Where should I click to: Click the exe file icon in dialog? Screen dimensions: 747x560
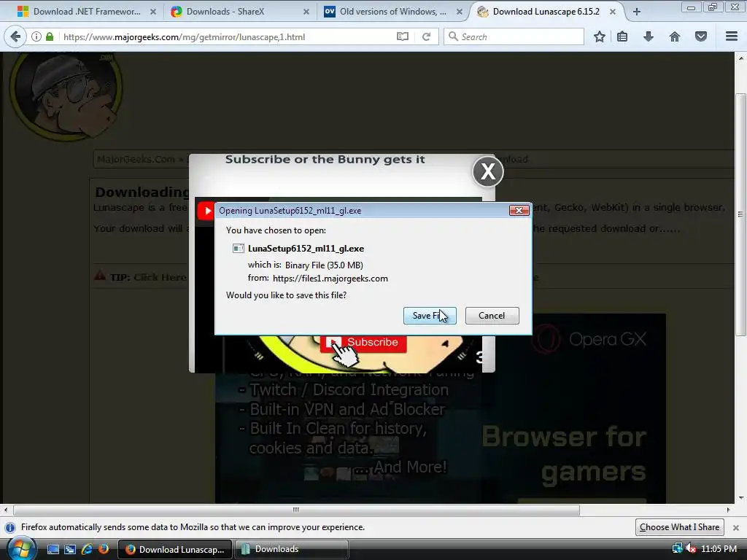click(239, 249)
